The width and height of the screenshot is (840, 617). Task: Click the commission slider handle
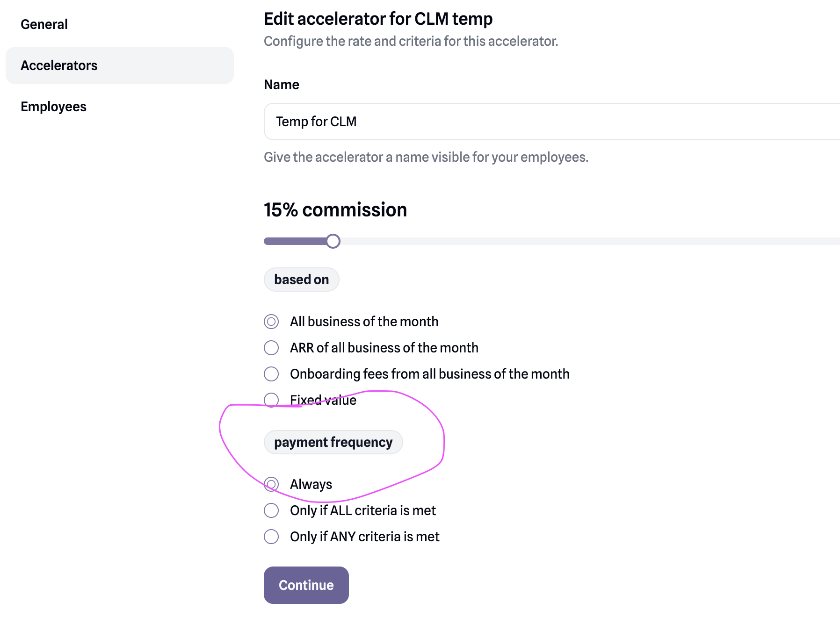coord(333,241)
